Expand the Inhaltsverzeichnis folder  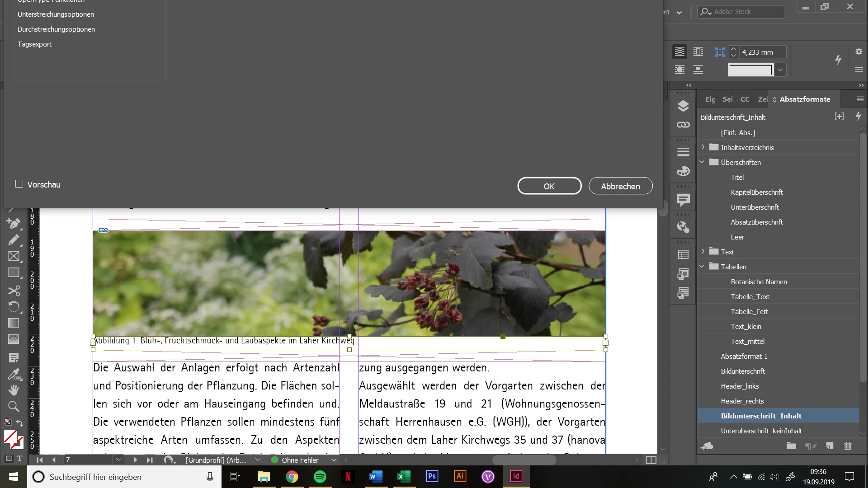point(703,147)
